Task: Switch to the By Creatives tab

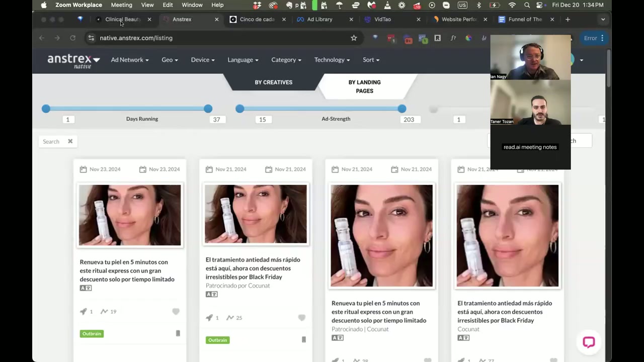Action: pos(273,82)
